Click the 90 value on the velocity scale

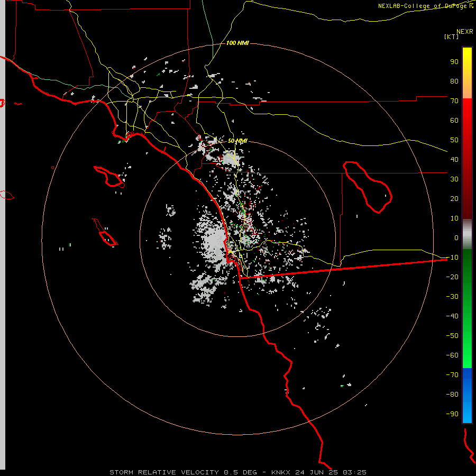pyautogui.click(x=454, y=62)
